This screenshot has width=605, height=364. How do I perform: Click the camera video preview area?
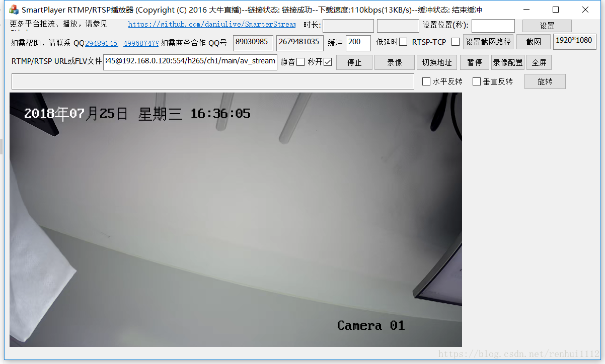236,220
